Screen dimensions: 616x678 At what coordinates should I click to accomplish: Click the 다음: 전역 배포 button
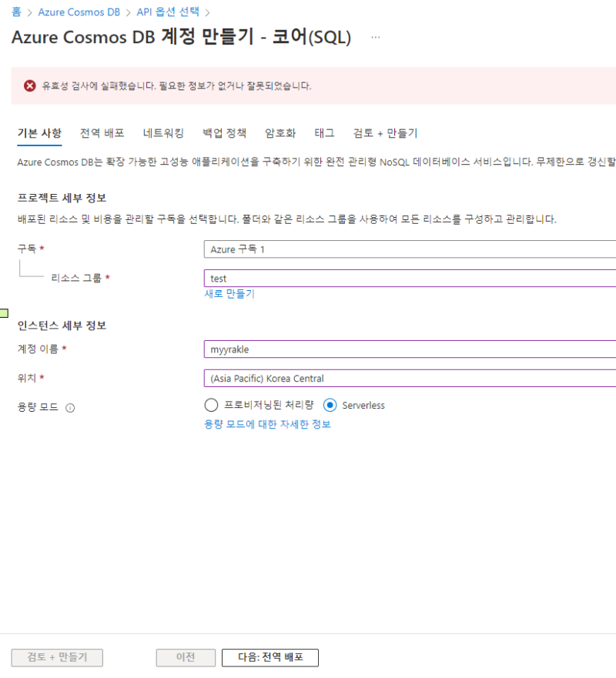click(269, 657)
